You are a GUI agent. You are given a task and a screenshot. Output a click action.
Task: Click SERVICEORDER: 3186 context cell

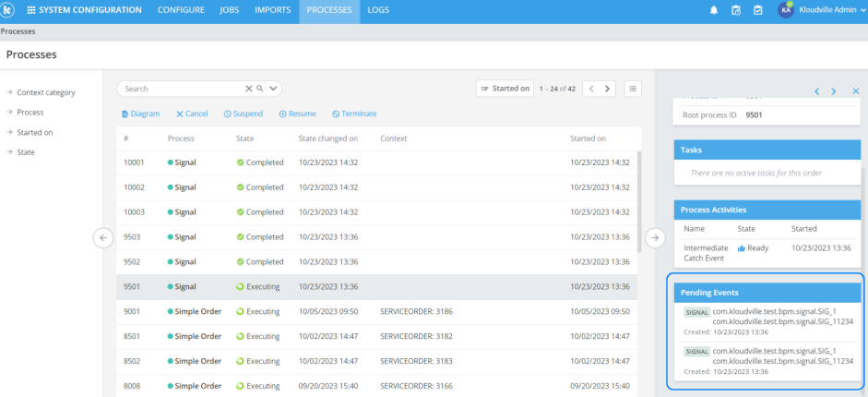(416, 312)
